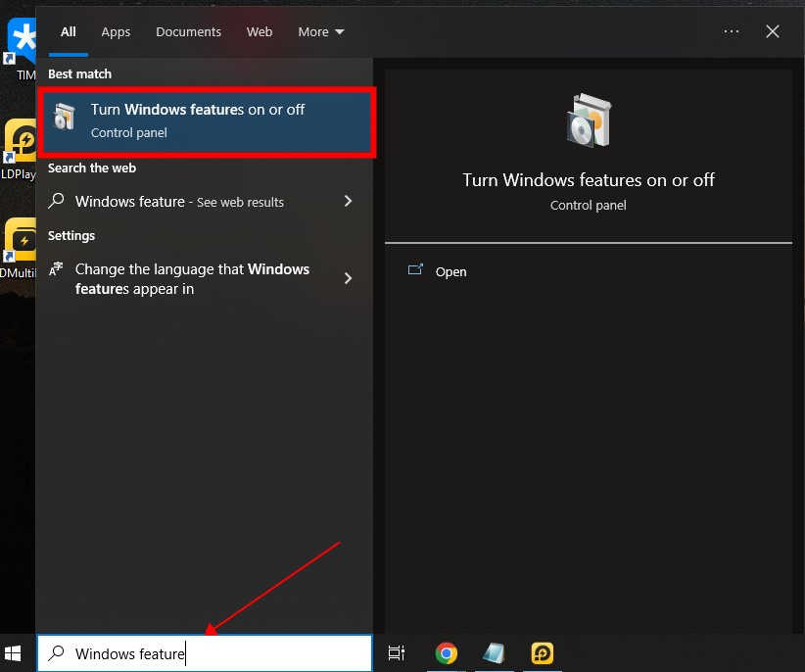Click the Windows features icon in best match
Viewport: 805px width, 672px height.
pyautogui.click(x=65, y=116)
